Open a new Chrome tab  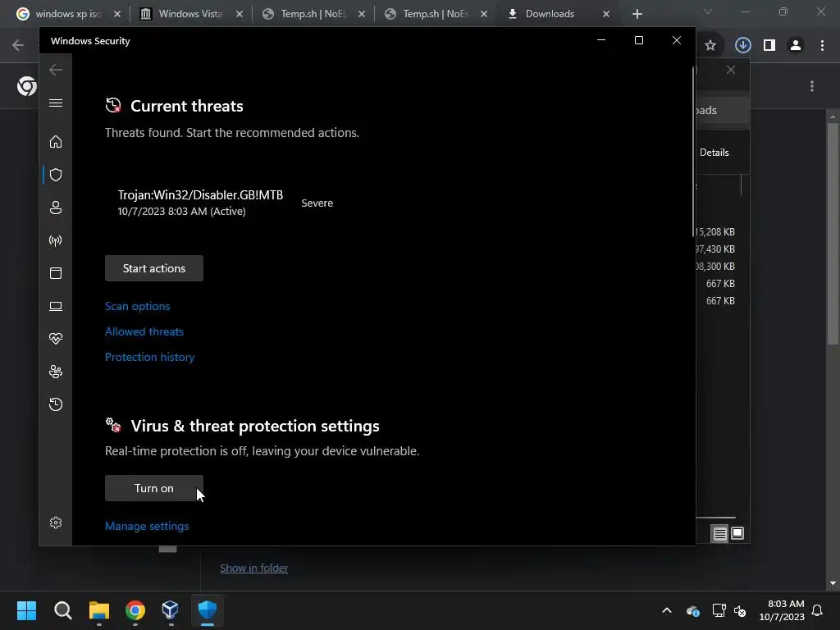(637, 14)
